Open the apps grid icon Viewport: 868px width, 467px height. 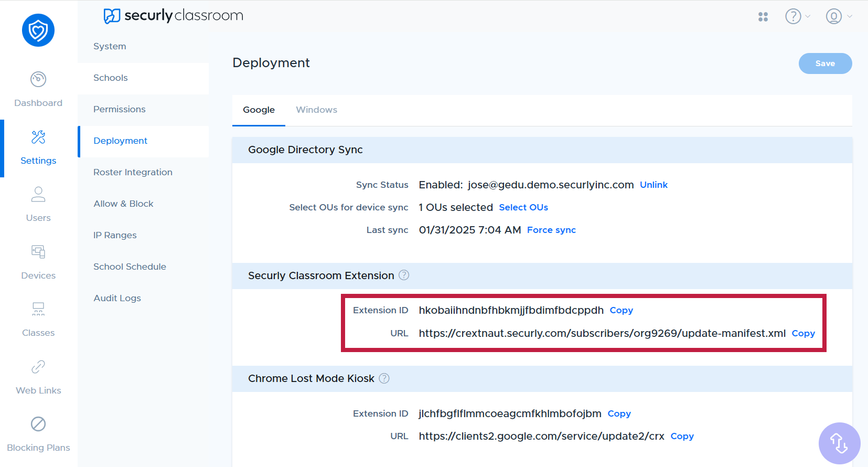click(763, 17)
